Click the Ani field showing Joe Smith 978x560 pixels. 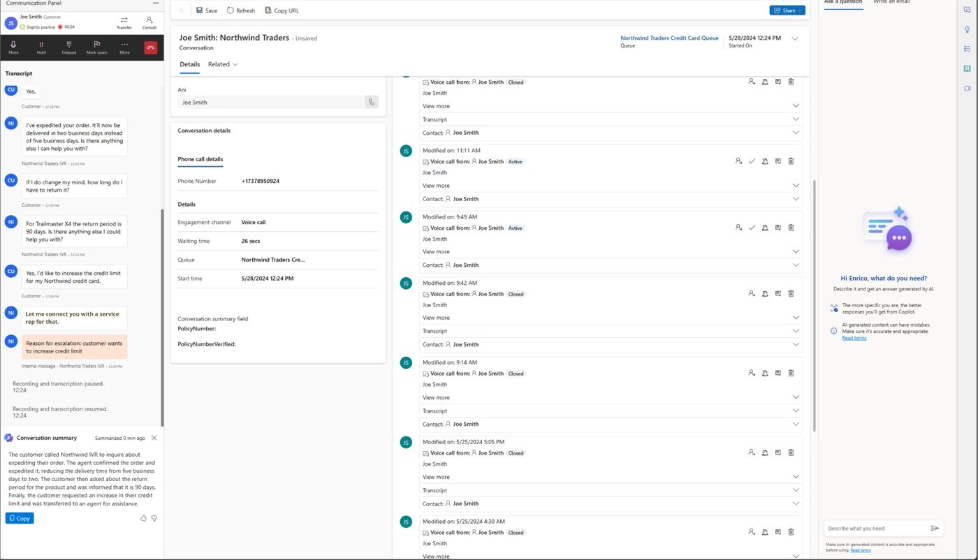coord(271,102)
